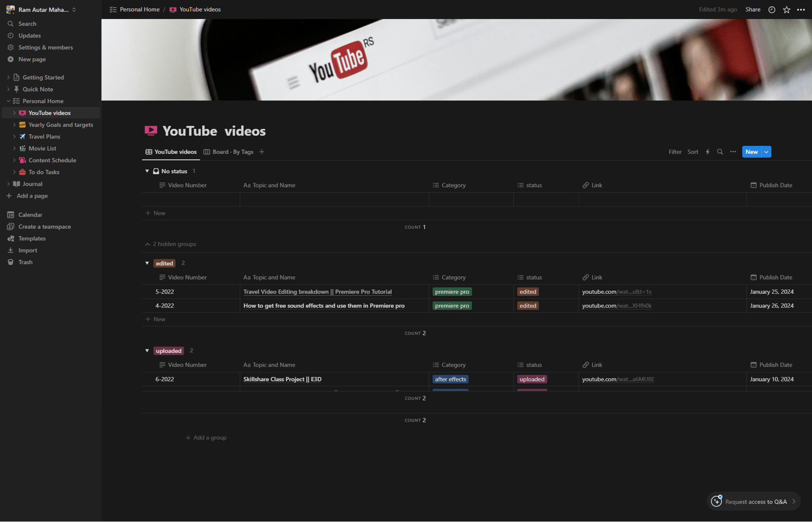Open the Filter menu
Viewport: 812px width, 522px height.
[x=675, y=152]
